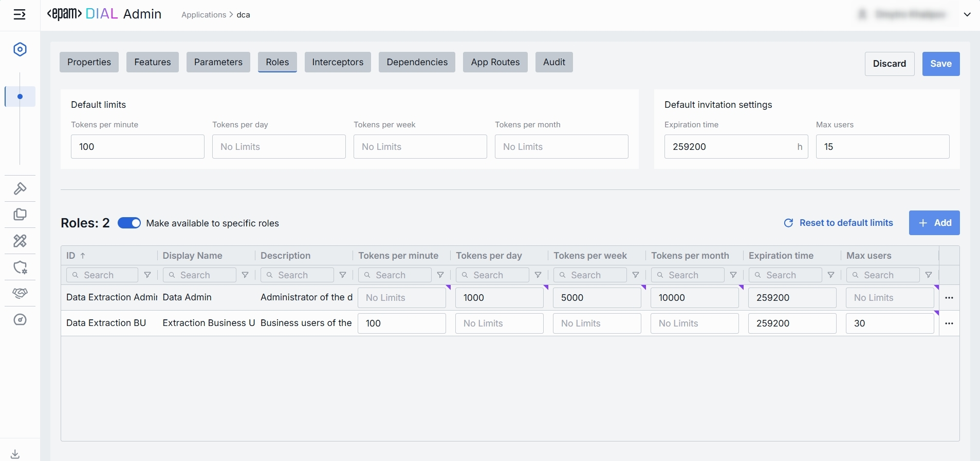
Task: Click the handshake icon in the sidebar
Action: tap(20, 293)
